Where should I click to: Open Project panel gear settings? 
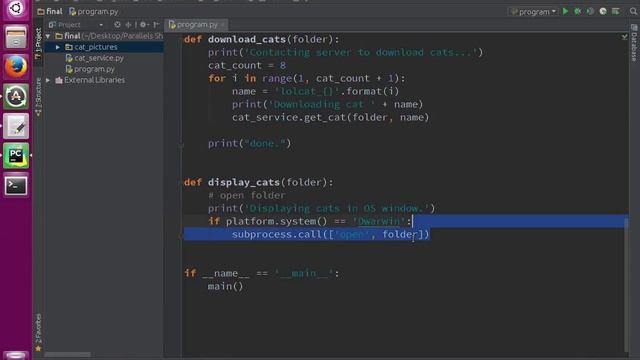pyautogui.click(x=143, y=24)
